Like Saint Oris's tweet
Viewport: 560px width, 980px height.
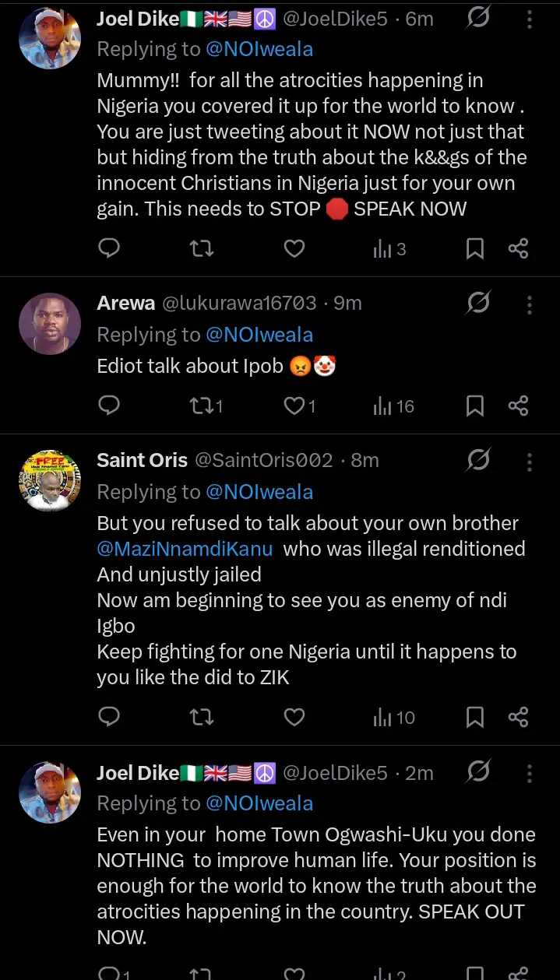pos(294,717)
